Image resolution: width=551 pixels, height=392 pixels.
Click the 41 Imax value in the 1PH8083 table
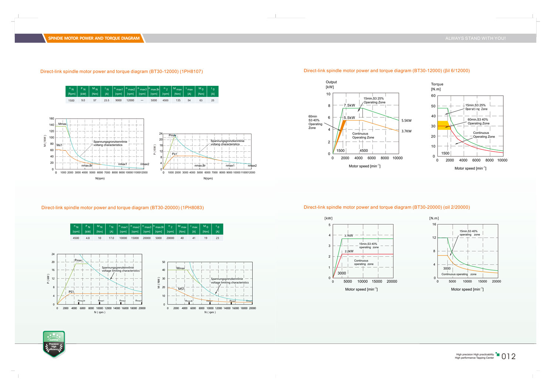194,238
